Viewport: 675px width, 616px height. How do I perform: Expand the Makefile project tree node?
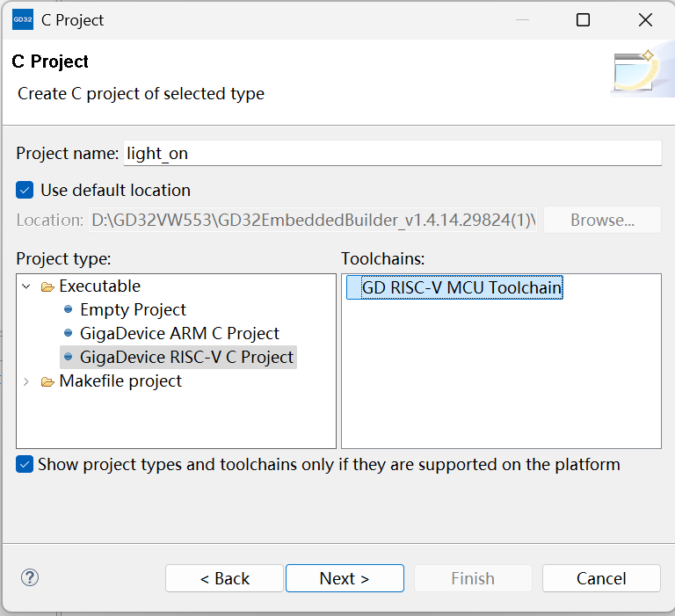pyautogui.click(x=26, y=381)
